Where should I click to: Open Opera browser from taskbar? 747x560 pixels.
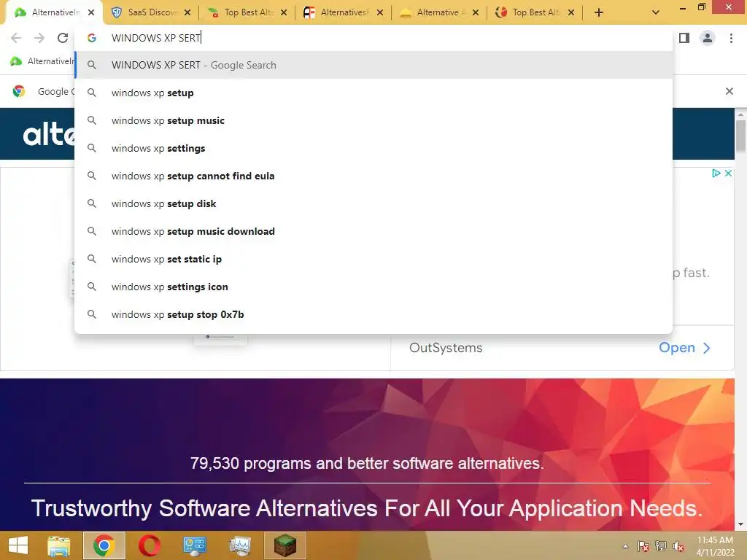point(149,545)
